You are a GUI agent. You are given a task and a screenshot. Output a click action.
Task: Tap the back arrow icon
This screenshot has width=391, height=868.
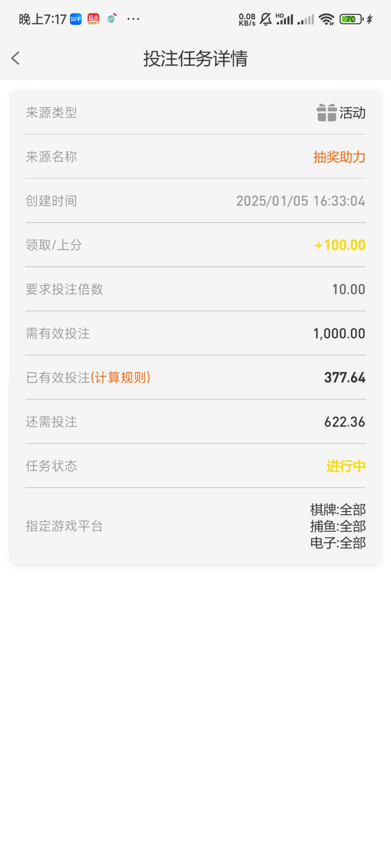pos(15,58)
